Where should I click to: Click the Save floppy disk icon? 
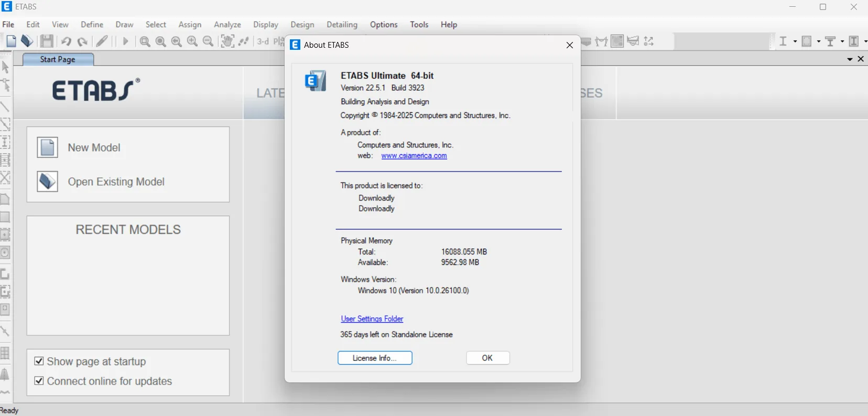(47, 41)
